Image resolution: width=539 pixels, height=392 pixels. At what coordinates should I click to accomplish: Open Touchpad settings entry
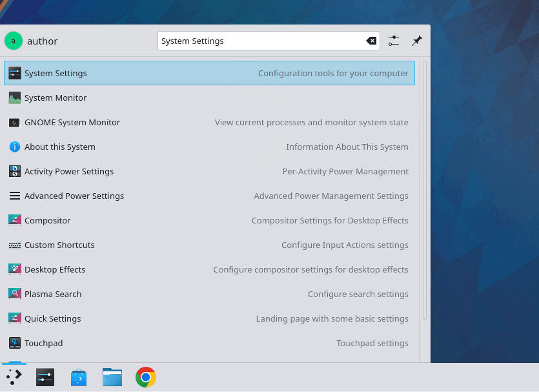pyautogui.click(x=209, y=343)
